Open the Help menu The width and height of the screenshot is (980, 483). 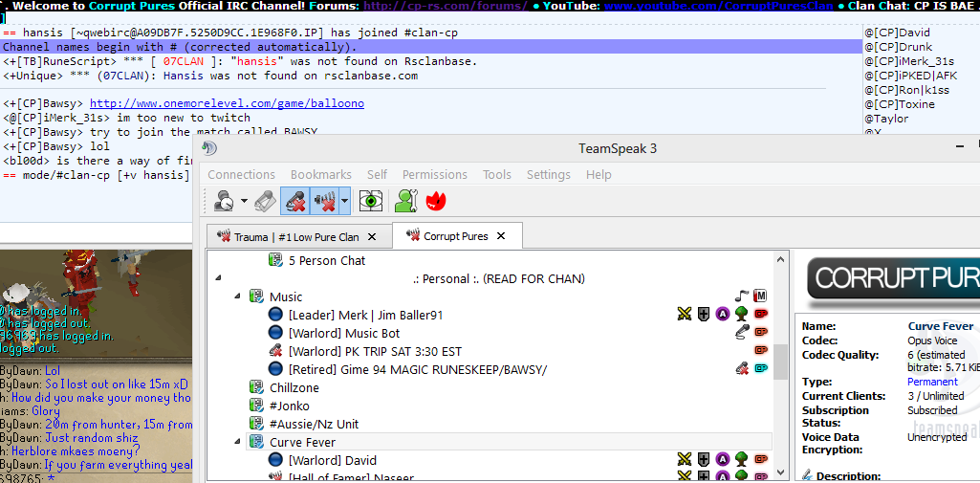tap(599, 174)
